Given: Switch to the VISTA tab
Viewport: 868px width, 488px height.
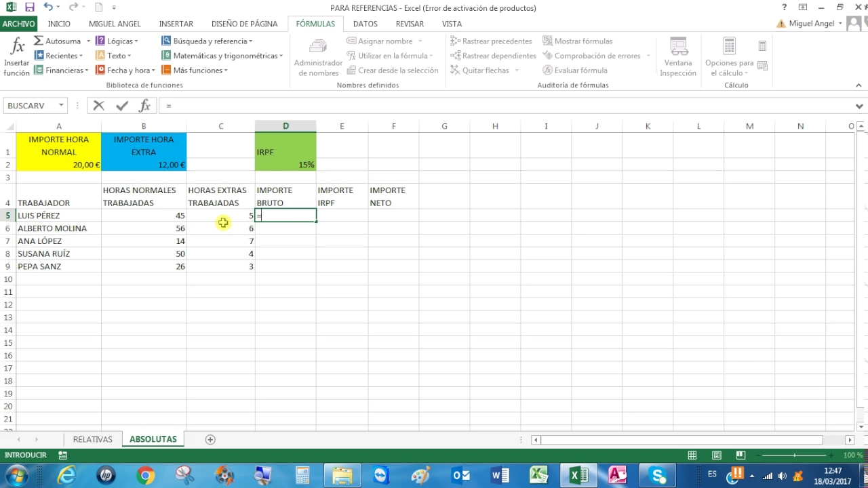Looking at the screenshot, I should pos(452,24).
